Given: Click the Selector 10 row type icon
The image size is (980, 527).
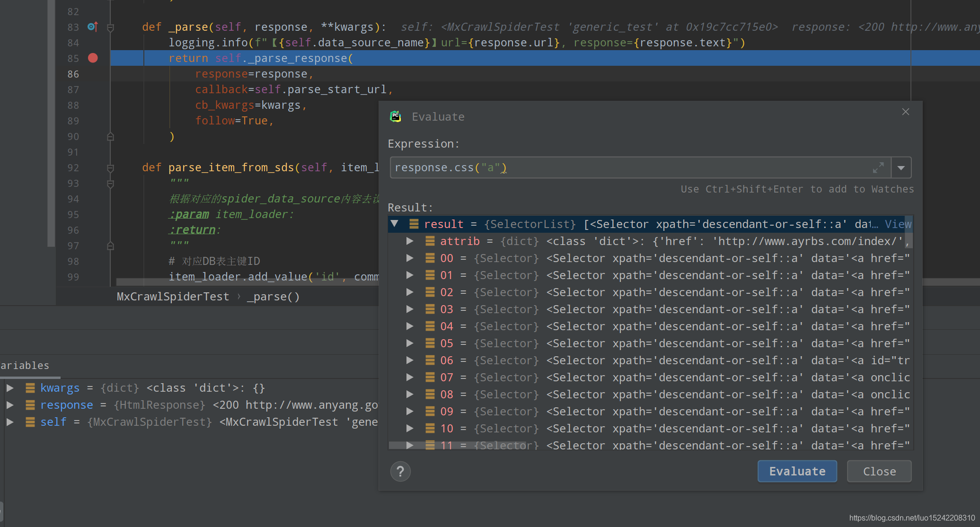Looking at the screenshot, I should pyautogui.click(x=430, y=429).
